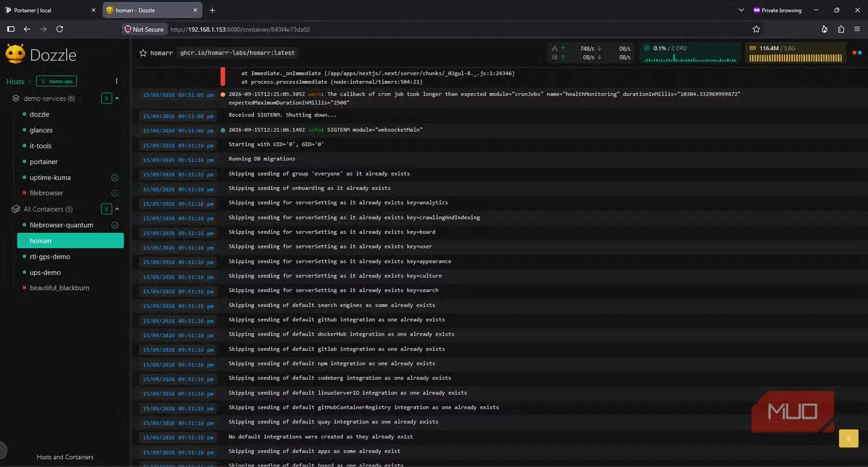This screenshot has height=467, width=868.
Task: Click the Hosts link in sidebar
Action: click(x=15, y=81)
